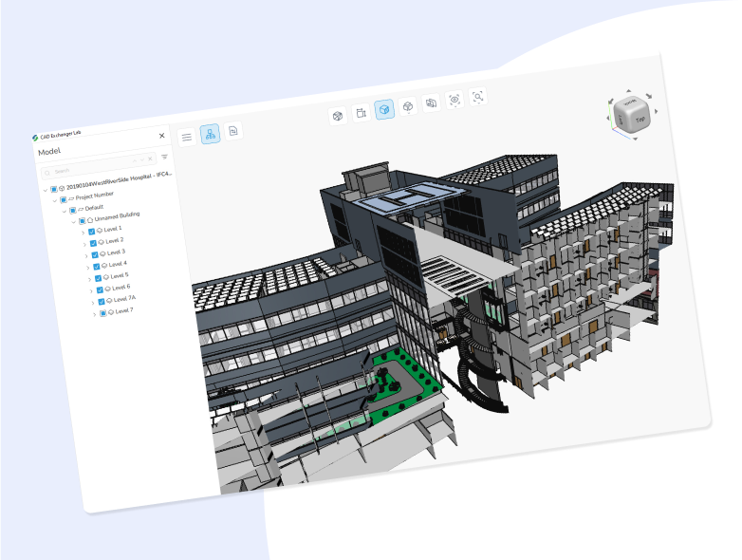Click the measure box dimensions tool
This screenshot has width=742, height=560.
[x=362, y=113]
